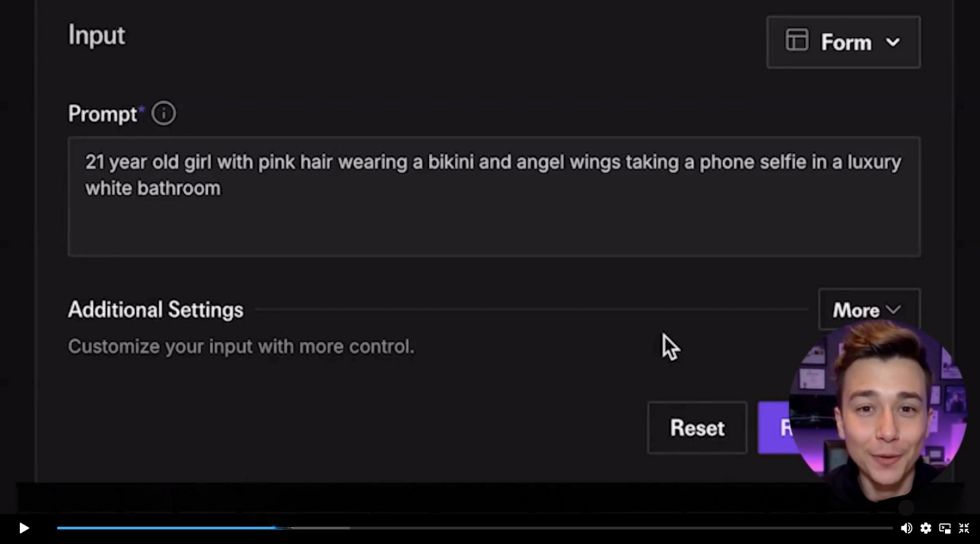This screenshot has width=980, height=544.
Task: Click the Prompt field label
Action: coord(102,114)
